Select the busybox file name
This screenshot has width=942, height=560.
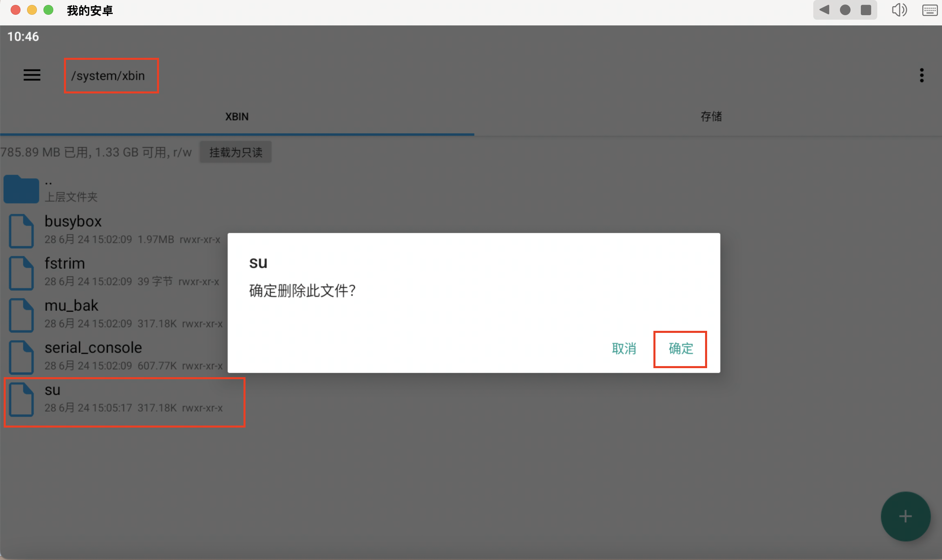[x=73, y=221]
